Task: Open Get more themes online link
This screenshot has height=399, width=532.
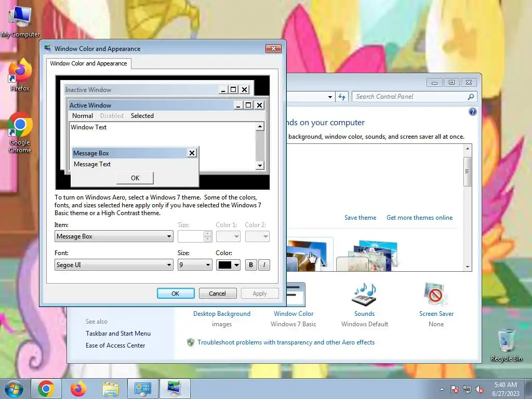Action: [419, 218]
